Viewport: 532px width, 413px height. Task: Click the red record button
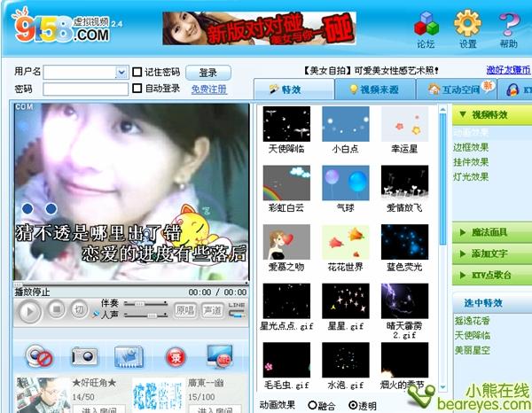(x=176, y=356)
